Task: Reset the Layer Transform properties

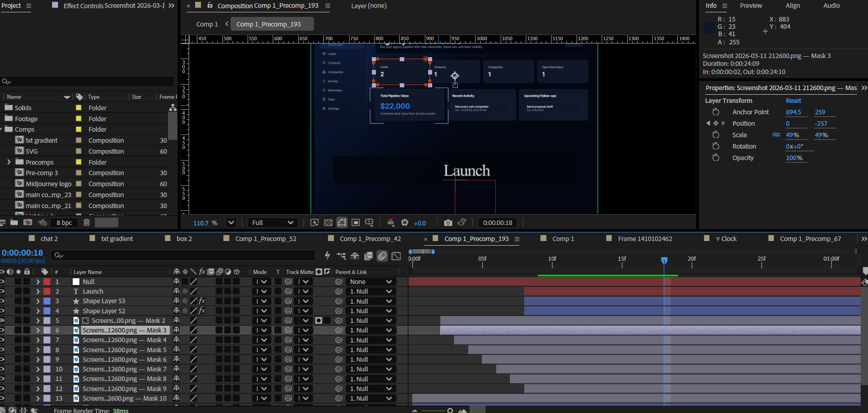Action: pyautogui.click(x=793, y=101)
